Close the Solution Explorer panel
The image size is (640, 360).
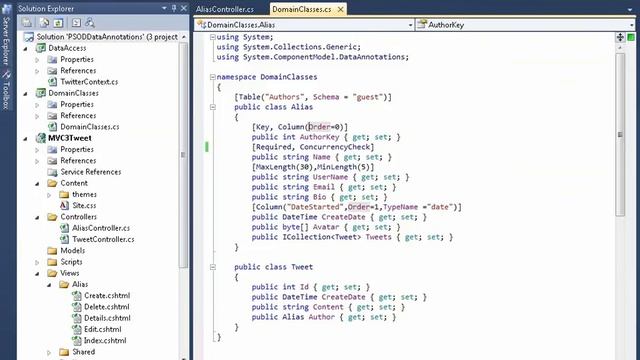click(x=184, y=8)
